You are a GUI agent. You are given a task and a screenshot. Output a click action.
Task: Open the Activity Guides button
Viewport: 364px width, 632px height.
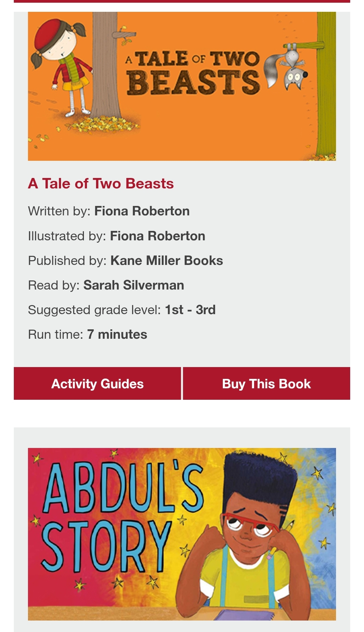click(97, 384)
